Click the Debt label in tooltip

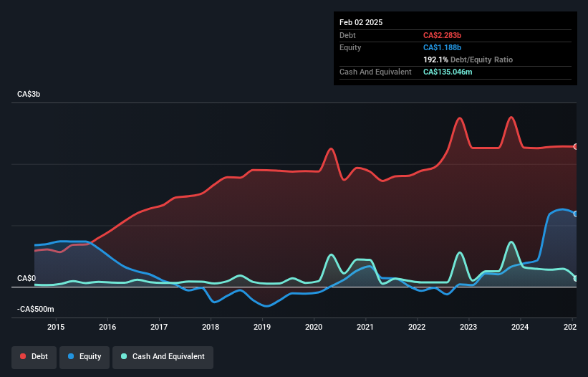pyautogui.click(x=347, y=35)
